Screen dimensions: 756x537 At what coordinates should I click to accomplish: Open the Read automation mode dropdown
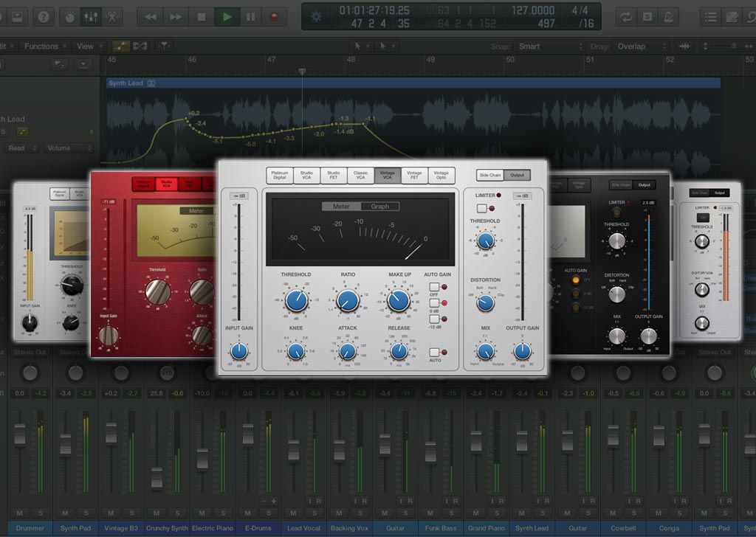pyautogui.click(x=21, y=148)
